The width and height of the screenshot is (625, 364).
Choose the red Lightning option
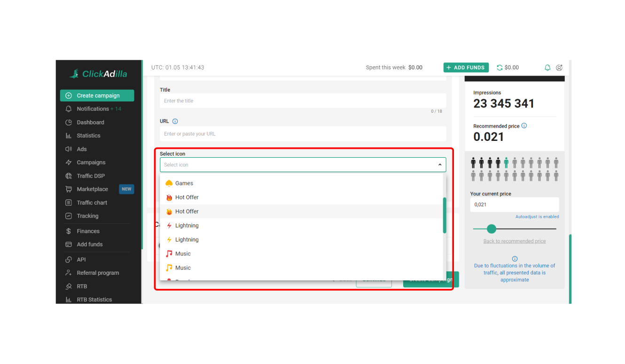(187, 225)
